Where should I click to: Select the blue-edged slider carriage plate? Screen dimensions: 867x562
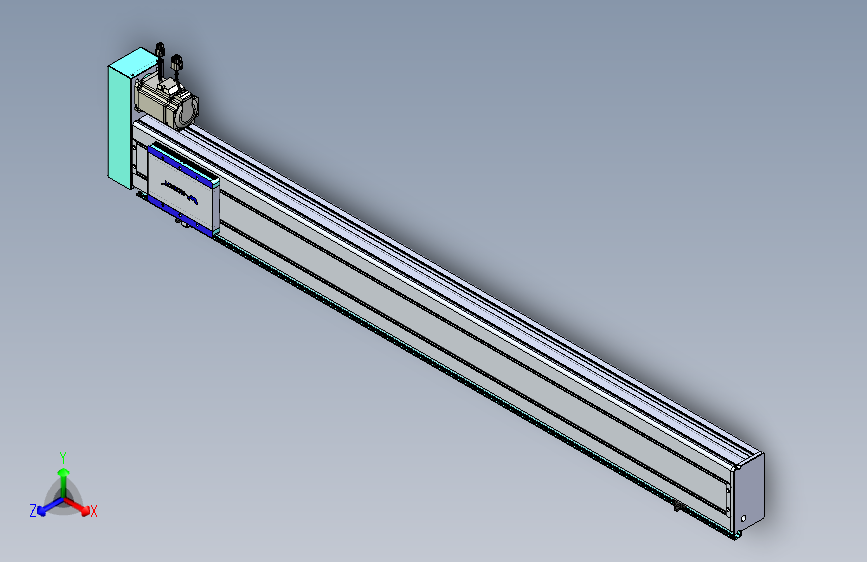pyautogui.click(x=183, y=190)
